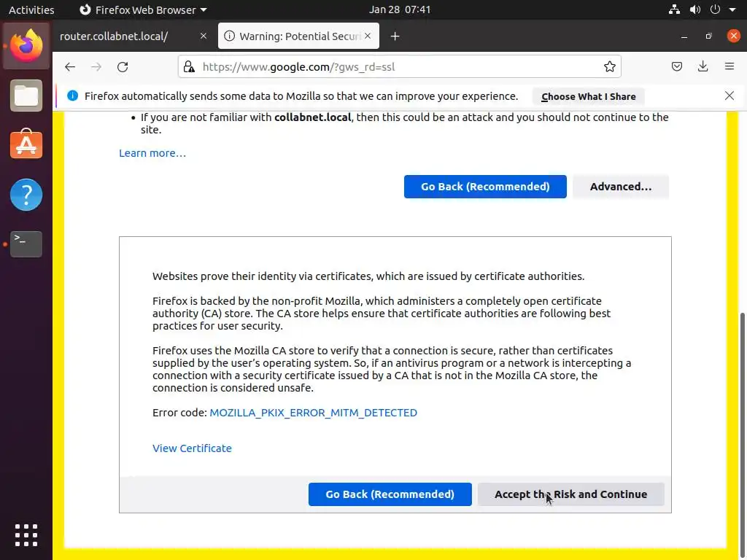Open Files from the Ubuntu dock
The width and height of the screenshot is (747, 560).
point(26,96)
